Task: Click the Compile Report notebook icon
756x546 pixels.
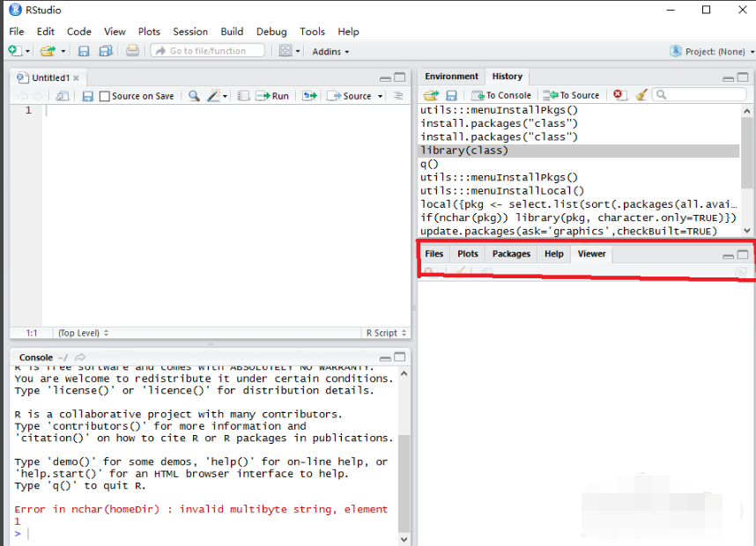Action: [x=243, y=96]
